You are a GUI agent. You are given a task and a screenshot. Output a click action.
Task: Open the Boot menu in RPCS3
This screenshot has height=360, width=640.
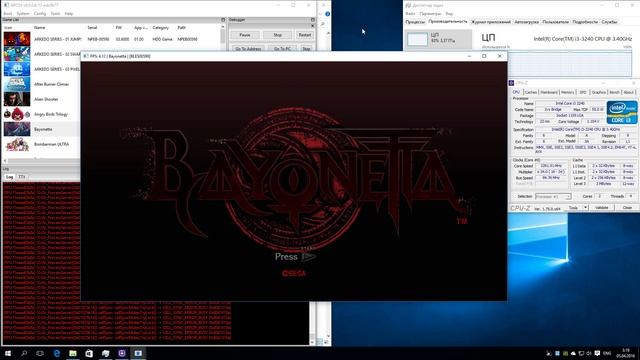tap(7, 13)
